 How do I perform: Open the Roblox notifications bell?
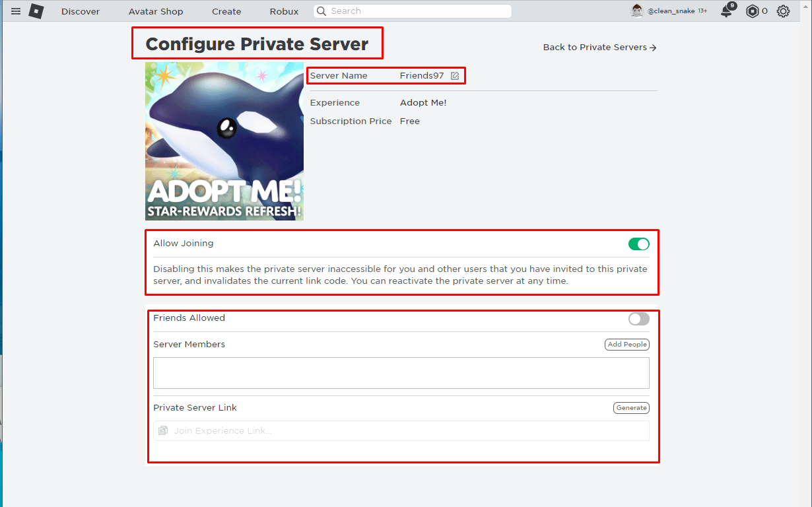pos(726,11)
